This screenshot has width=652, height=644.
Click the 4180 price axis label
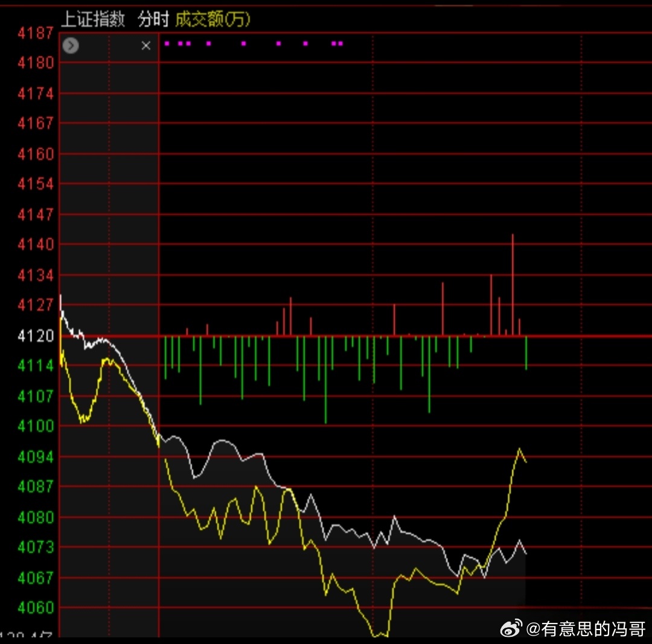tap(36, 63)
